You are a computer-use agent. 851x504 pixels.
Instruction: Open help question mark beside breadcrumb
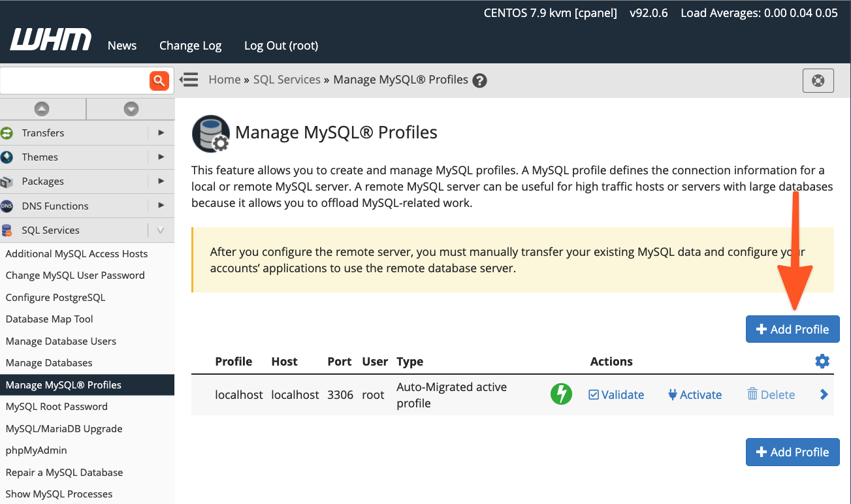click(480, 81)
